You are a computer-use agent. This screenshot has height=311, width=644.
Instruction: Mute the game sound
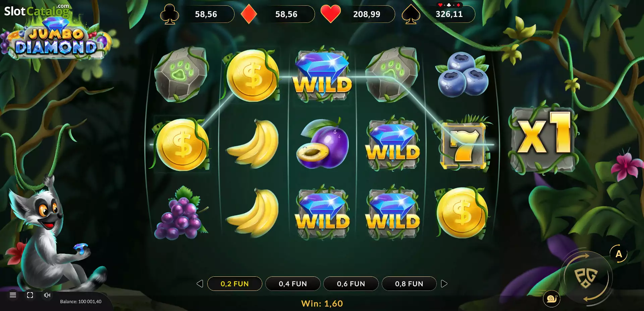pos(47,295)
